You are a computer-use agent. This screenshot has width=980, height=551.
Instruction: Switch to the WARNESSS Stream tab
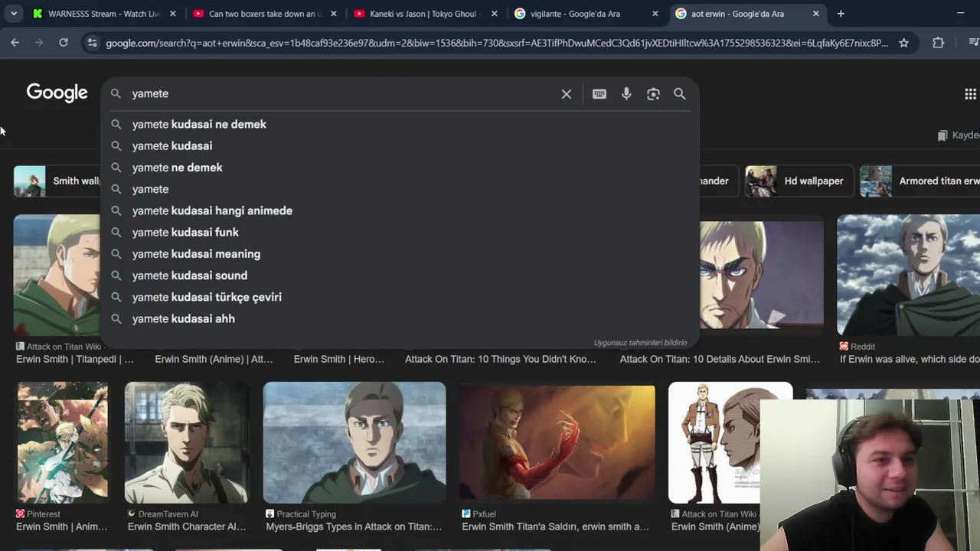[104, 13]
